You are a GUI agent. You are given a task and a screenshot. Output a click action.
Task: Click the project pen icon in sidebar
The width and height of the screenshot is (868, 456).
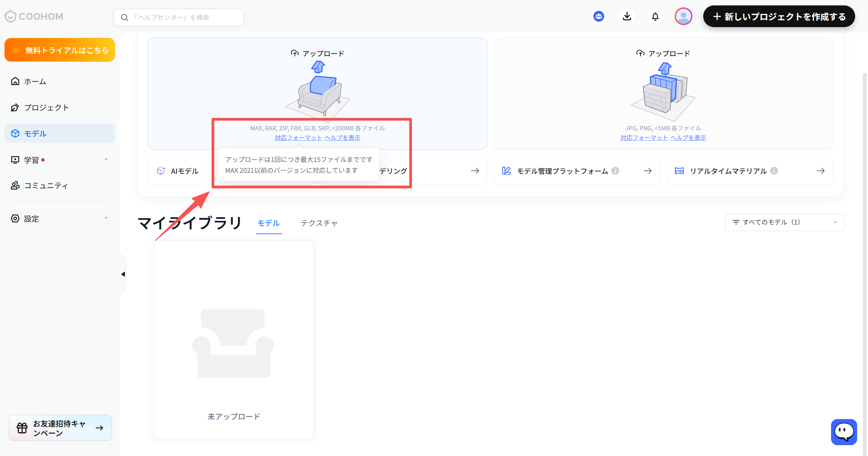(x=15, y=107)
